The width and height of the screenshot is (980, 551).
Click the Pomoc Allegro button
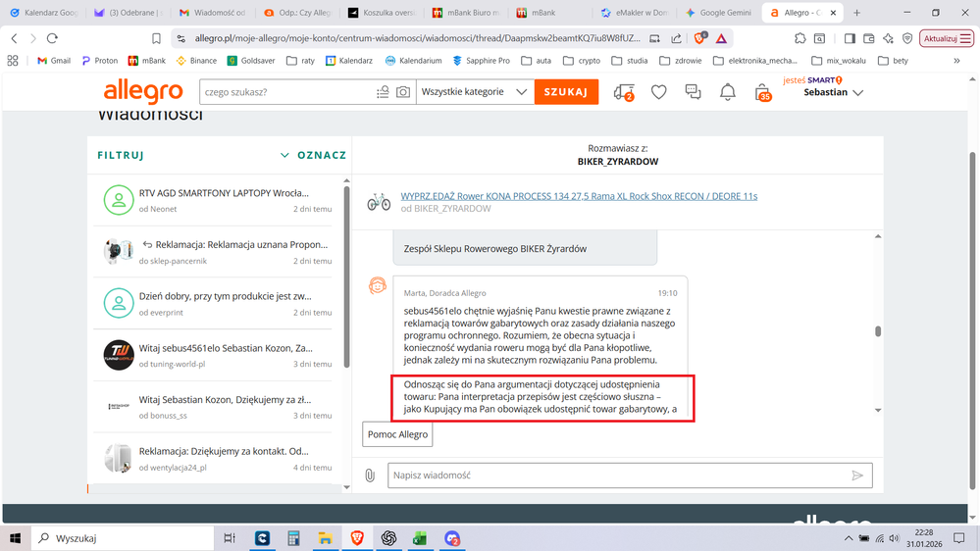pos(398,434)
